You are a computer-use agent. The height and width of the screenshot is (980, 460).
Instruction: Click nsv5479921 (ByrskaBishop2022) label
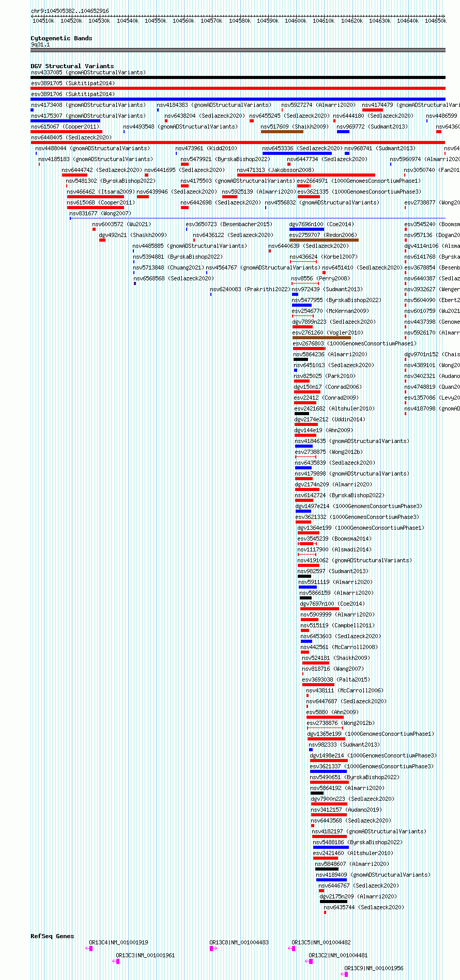click(225, 159)
